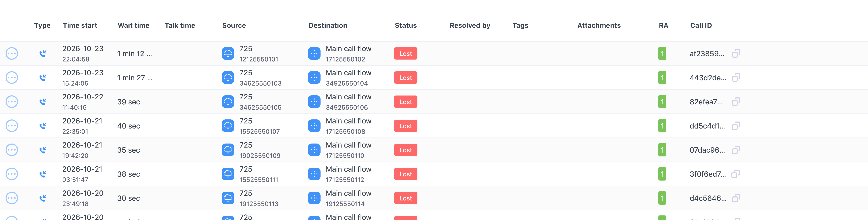The height and width of the screenshot is (220, 868).
Task: Copy call ID 443d2de to clipboard
Action: click(x=736, y=78)
